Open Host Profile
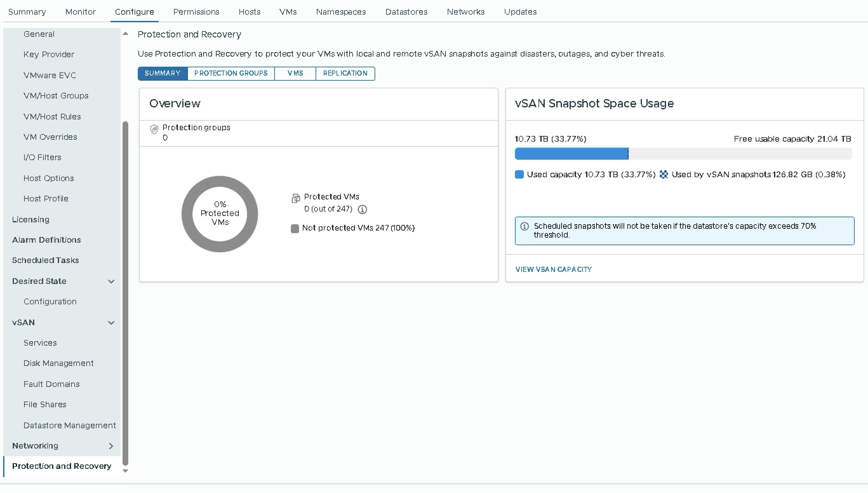Image resolution: width=868 pixels, height=493 pixels. click(x=46, y=199)
